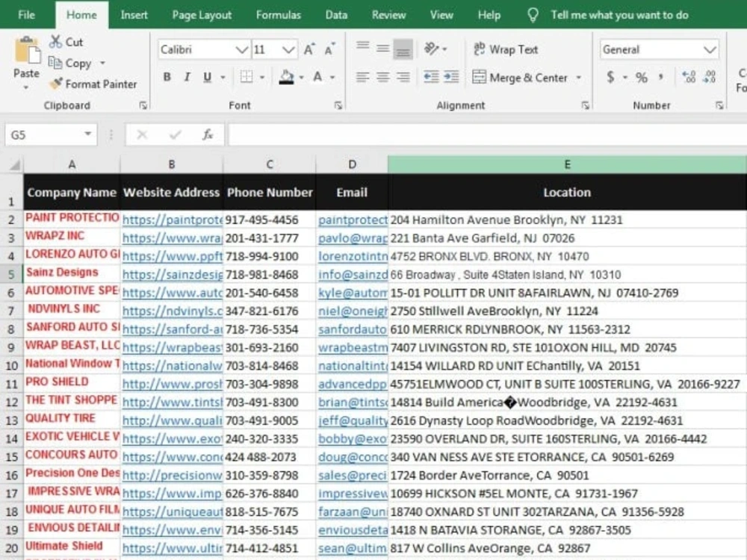The width and height of the screenshot is (747, 560).
Task: Switch to the Formulas tab
Action: [x=278, y=15]
